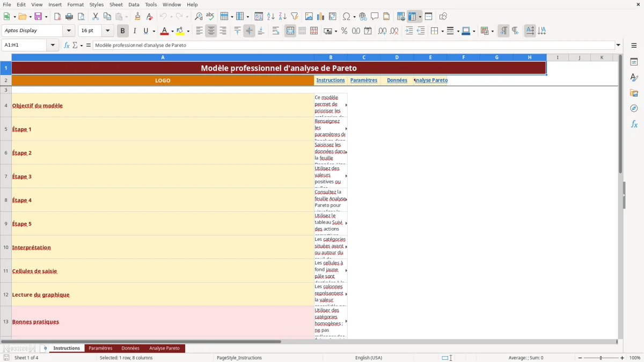
Task: Click the zoom in plus button
Action: coord(622,358)
